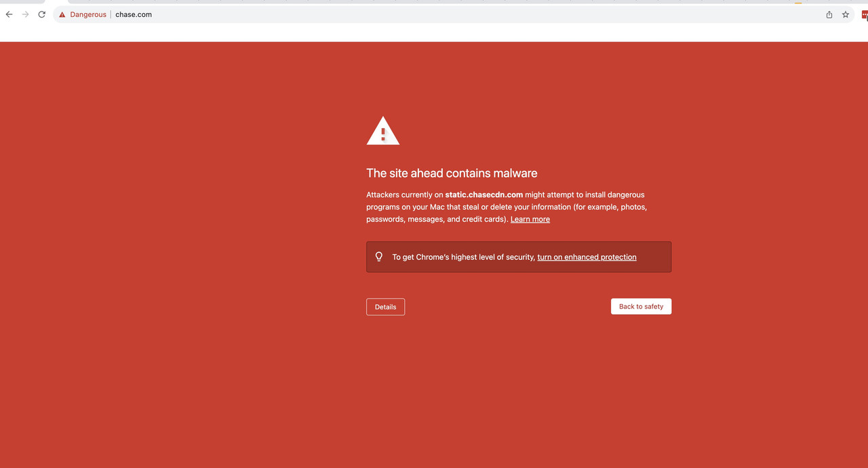868x468 pixels.
Task: Click the 'The site ahead contains malware' heading
Action: [452, 174]
